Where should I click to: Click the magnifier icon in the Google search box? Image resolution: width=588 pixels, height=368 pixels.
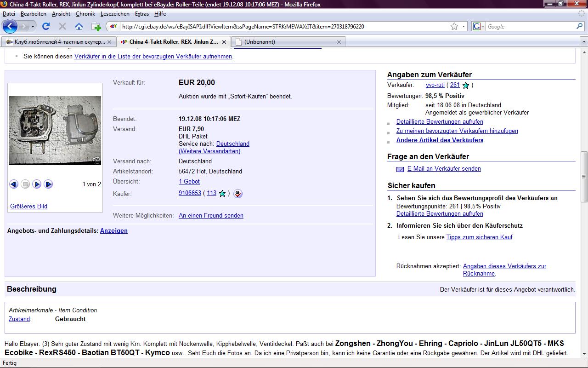(579, 26)
